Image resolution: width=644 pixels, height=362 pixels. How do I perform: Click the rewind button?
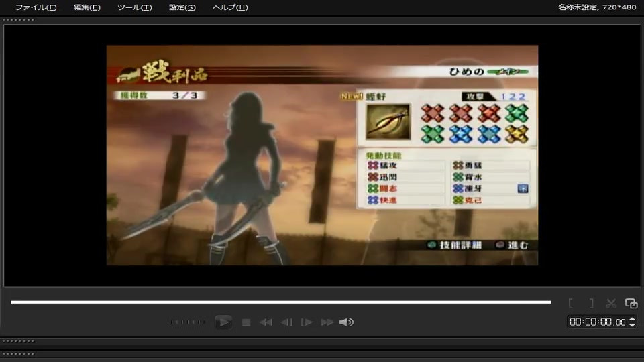click(266, 322)
